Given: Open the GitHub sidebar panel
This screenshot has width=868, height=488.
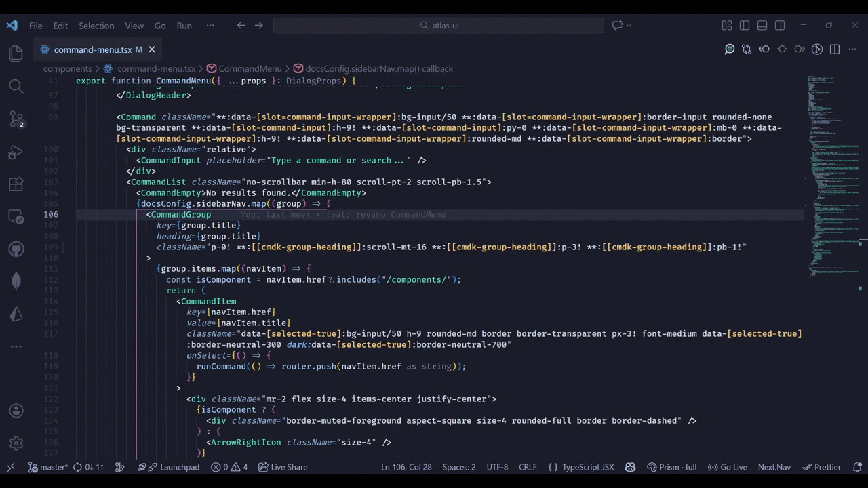Looking at the screenshot, I should (16, 249).
